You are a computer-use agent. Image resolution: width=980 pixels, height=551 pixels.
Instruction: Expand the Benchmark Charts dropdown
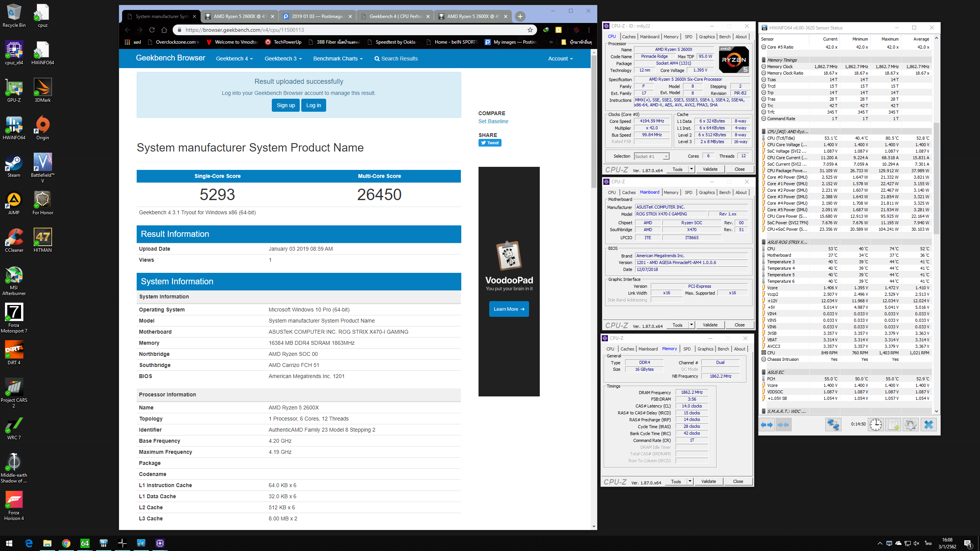pyautogui.click(x=338, y=59)
